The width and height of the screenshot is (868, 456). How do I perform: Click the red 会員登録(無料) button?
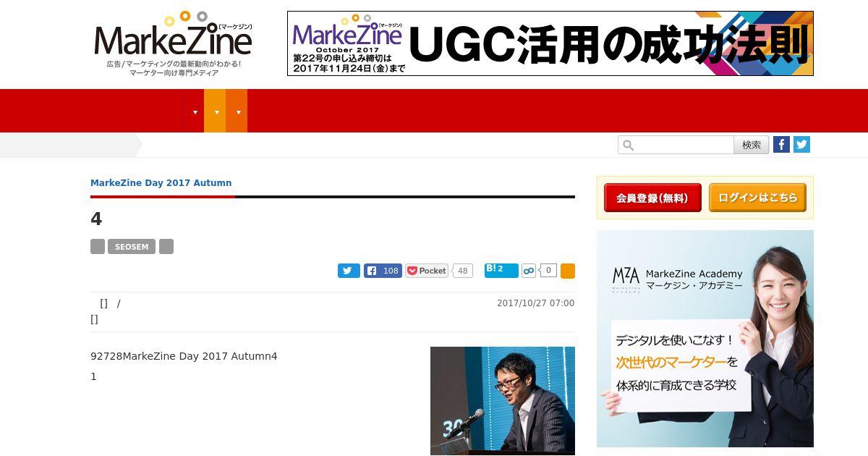(x=652, y=198)
